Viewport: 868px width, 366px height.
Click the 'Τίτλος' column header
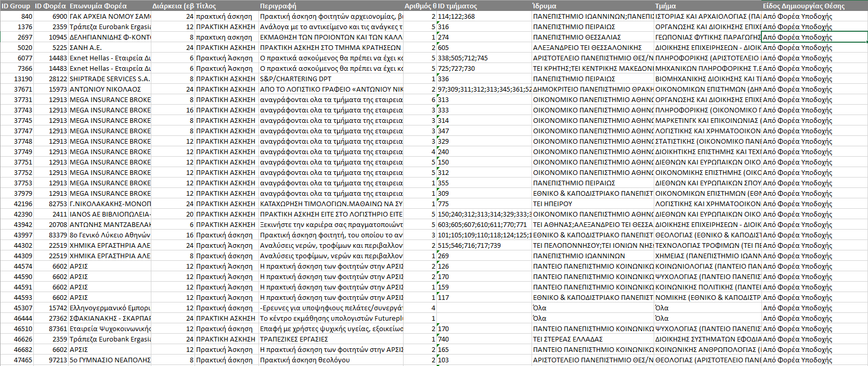[227, 6]
